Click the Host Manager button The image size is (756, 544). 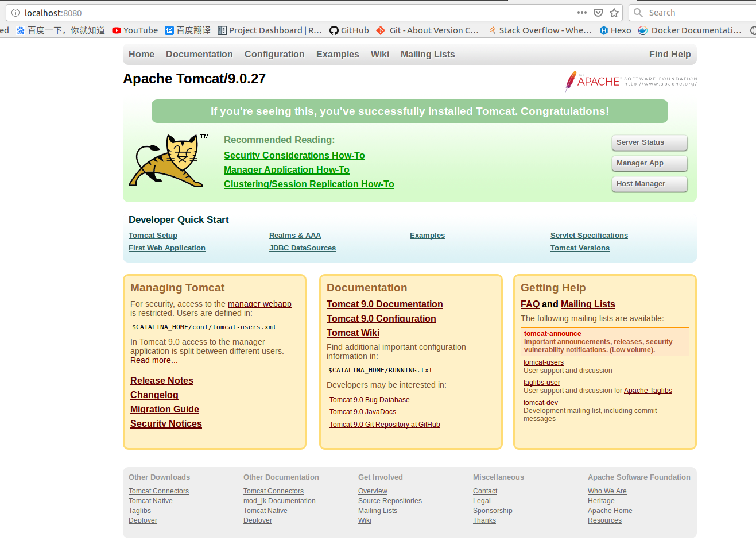click(650, 184)
